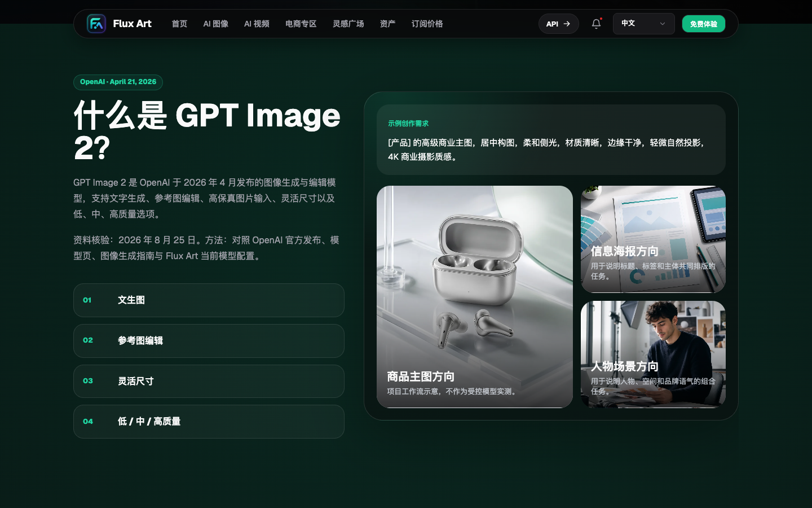
Task: Select the 02 参考图编辑 item
Action: 209,341
